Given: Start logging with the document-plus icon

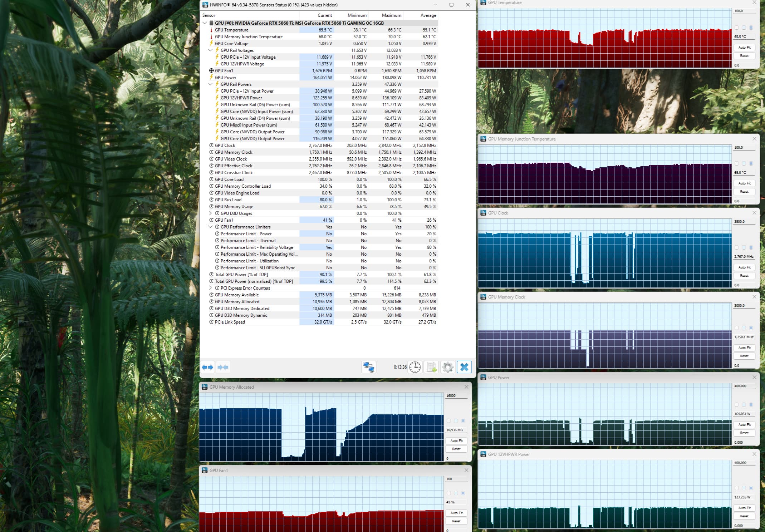Looking at the screenshot, I should click(x=431, y=367).
